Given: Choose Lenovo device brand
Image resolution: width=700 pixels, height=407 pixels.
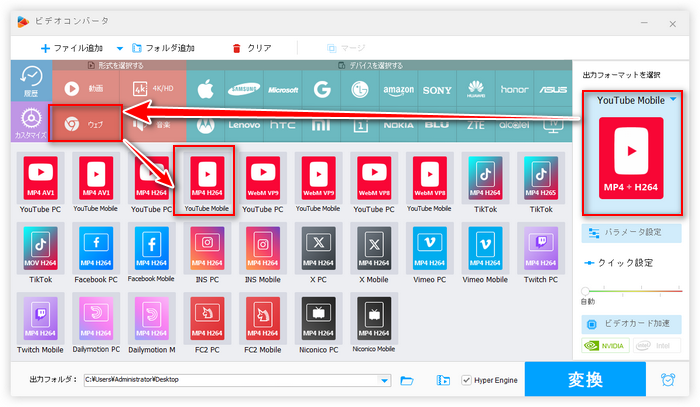Looking at the screenshot, I should pyautogui.click(x=244, y=125).
